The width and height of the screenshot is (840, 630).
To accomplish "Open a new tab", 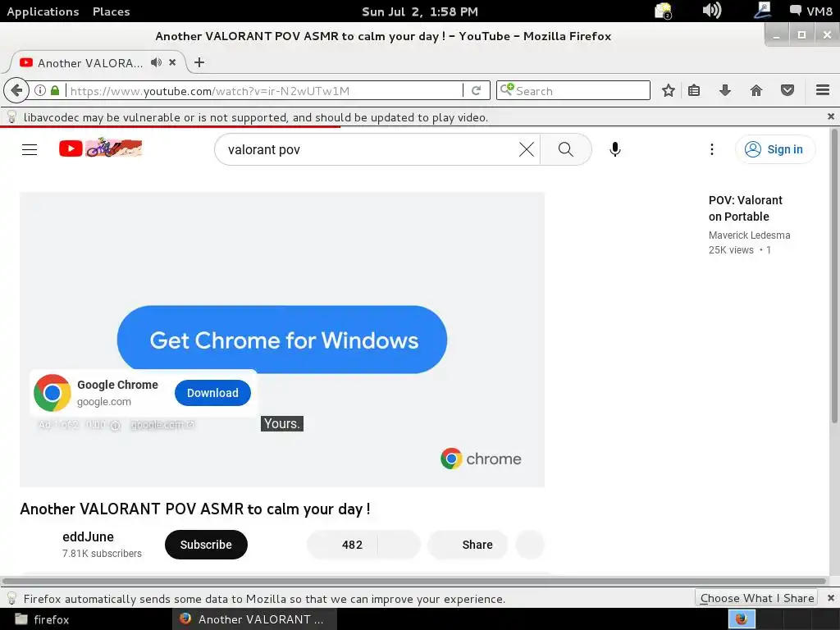I will [199, 62].
